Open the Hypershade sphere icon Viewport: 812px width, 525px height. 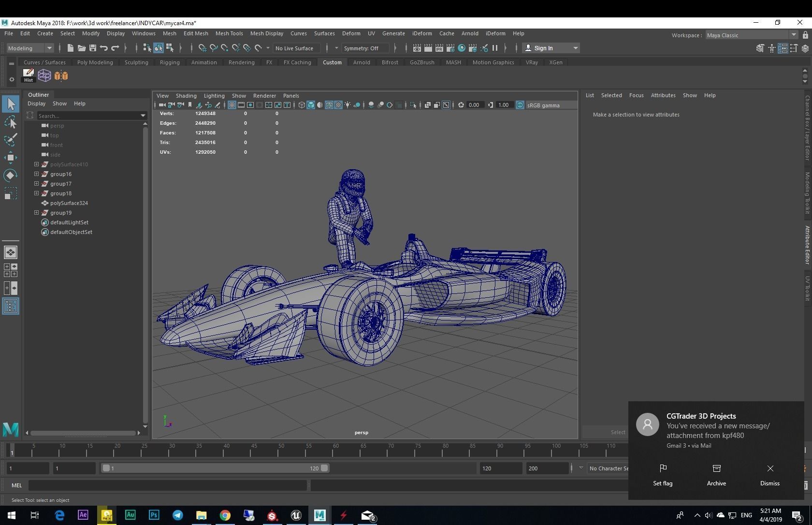(462, 48)
